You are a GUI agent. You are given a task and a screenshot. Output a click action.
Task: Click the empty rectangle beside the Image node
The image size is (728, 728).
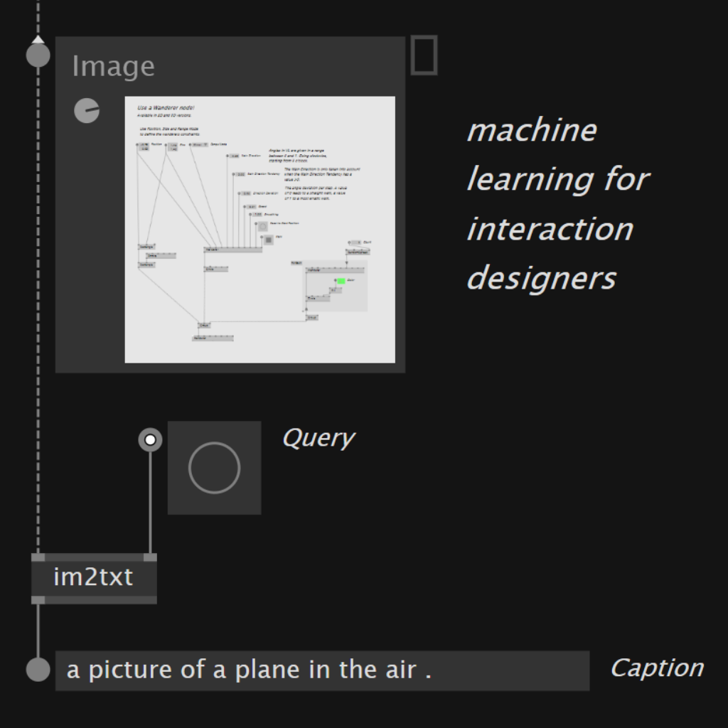424,55
